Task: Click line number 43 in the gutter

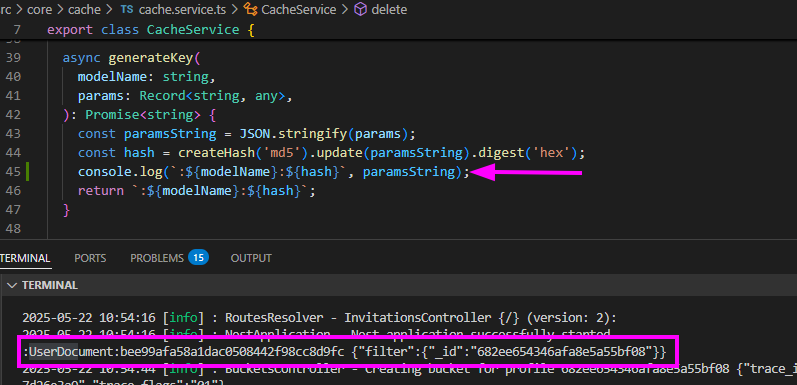Action: (13, 134)
